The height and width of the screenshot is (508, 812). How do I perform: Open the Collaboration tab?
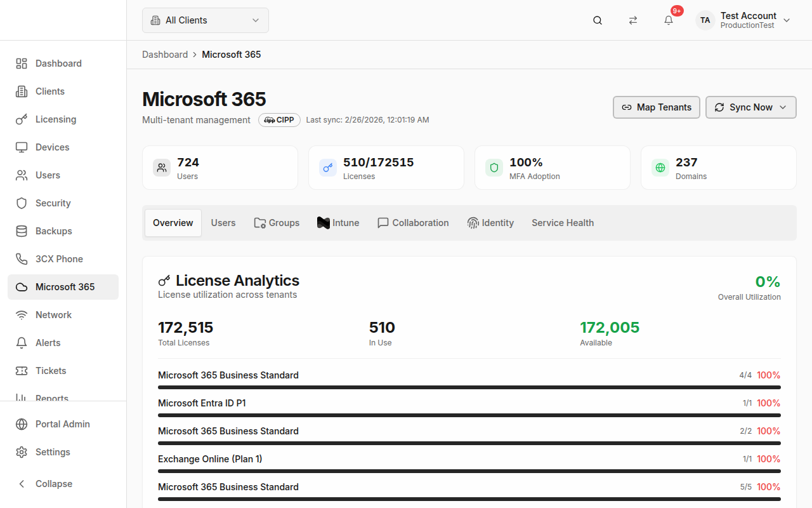[413, 223]
